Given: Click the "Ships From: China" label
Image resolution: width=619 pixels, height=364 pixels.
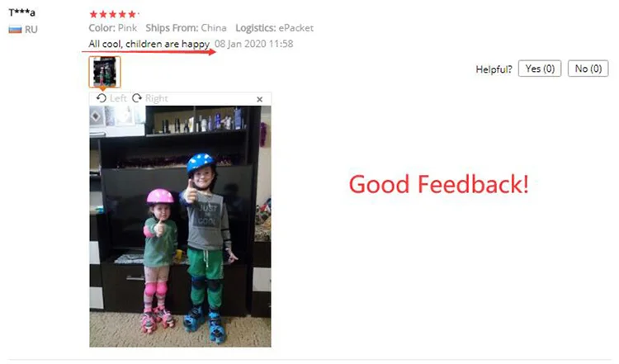Looking at the screenshot, I should tap(186, 28).
